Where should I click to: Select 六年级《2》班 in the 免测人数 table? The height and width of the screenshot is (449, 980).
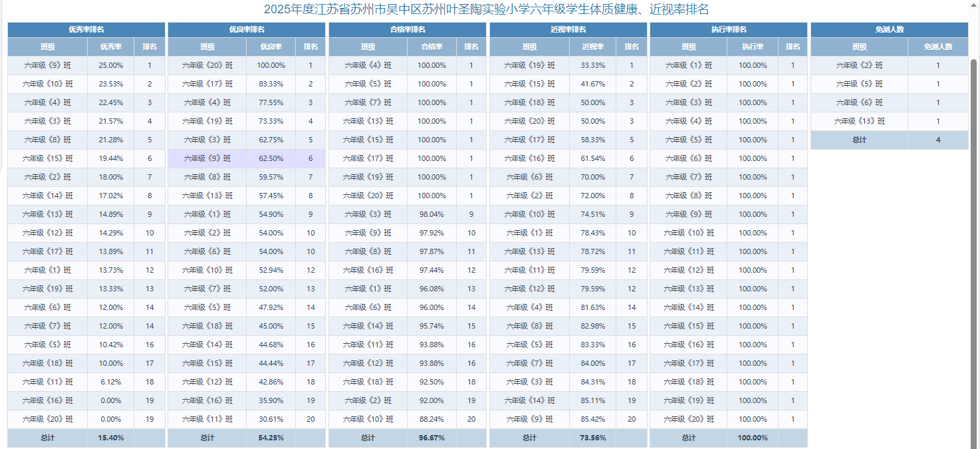click(x=859, y=66)
